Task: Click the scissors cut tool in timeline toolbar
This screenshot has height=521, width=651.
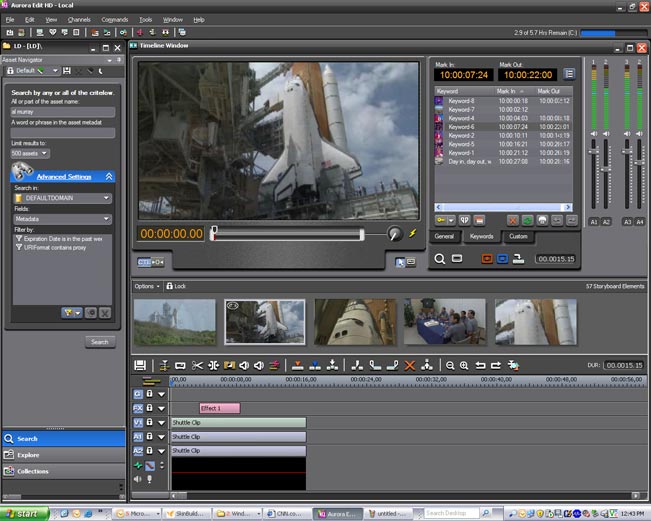Action: point(198,366)
